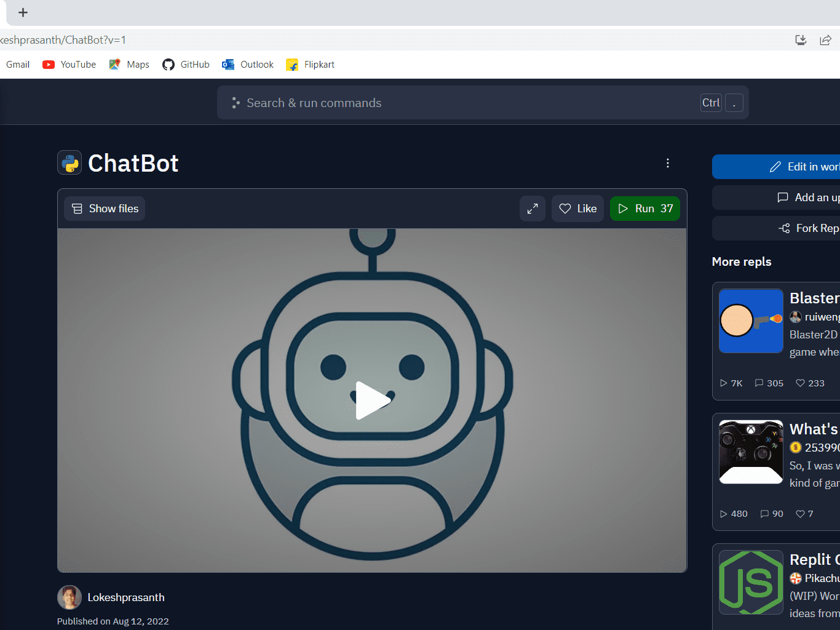This screenshot has width=840, height=630.
Task: Click Published on Aug 12, 2022 text
Action: (x=113, y=621)
